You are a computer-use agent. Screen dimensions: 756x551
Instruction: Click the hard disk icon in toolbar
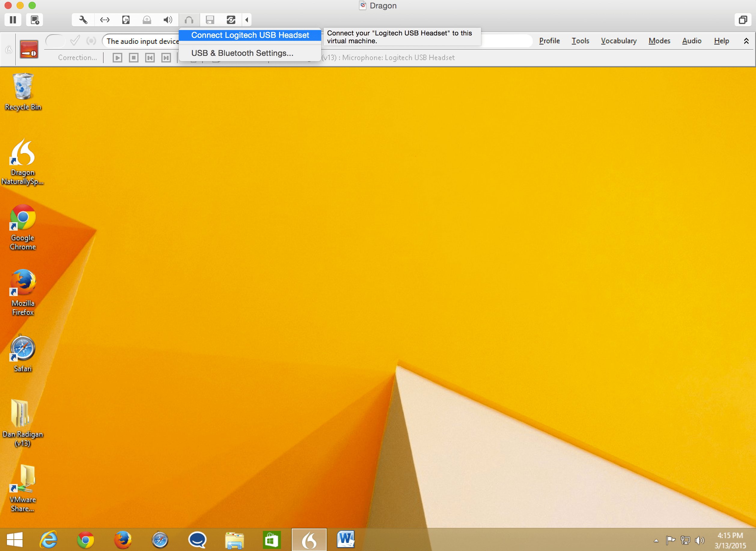(126, 20)
